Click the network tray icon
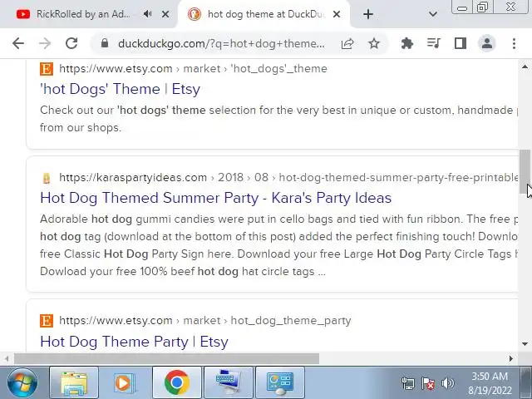Image resolution: width=532 pixels, height=399 pixels. point(407,383)
